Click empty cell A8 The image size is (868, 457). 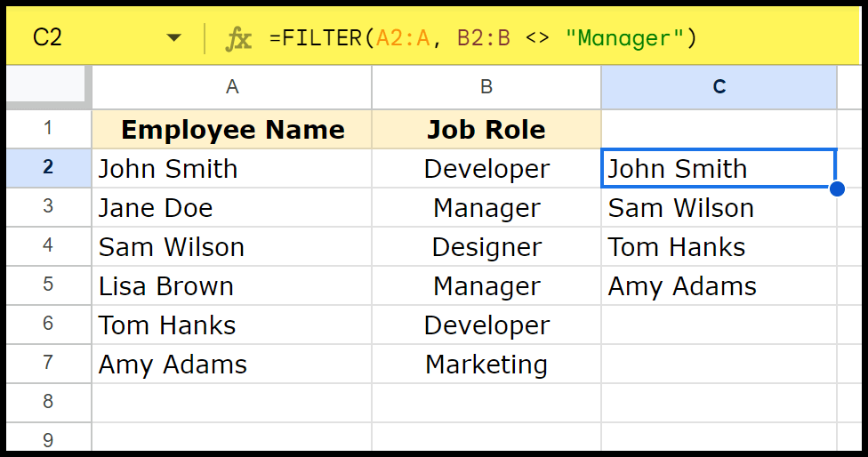pos(232,403)
